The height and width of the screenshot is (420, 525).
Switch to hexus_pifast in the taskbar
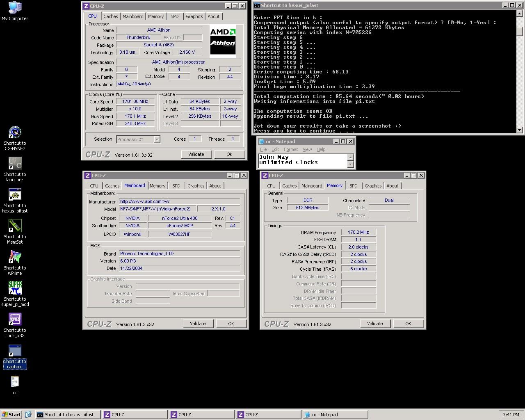click(68, 415)
